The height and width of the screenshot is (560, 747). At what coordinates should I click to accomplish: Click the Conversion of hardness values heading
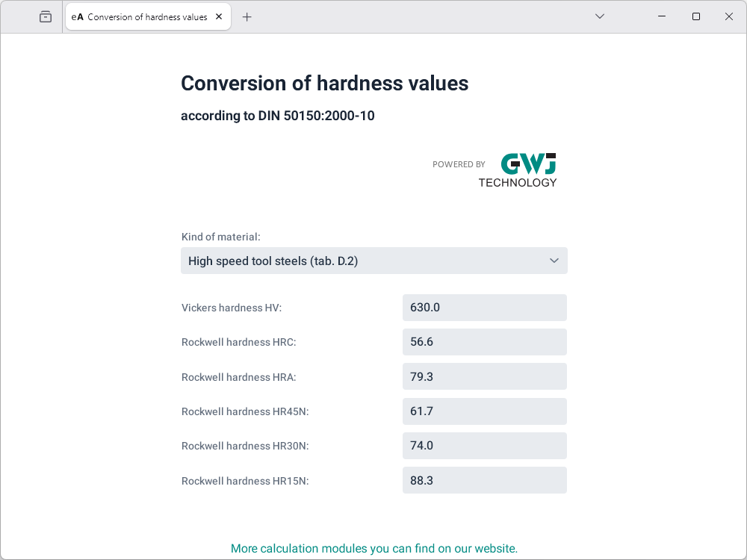pyautogui.click(x=324, y=83)
